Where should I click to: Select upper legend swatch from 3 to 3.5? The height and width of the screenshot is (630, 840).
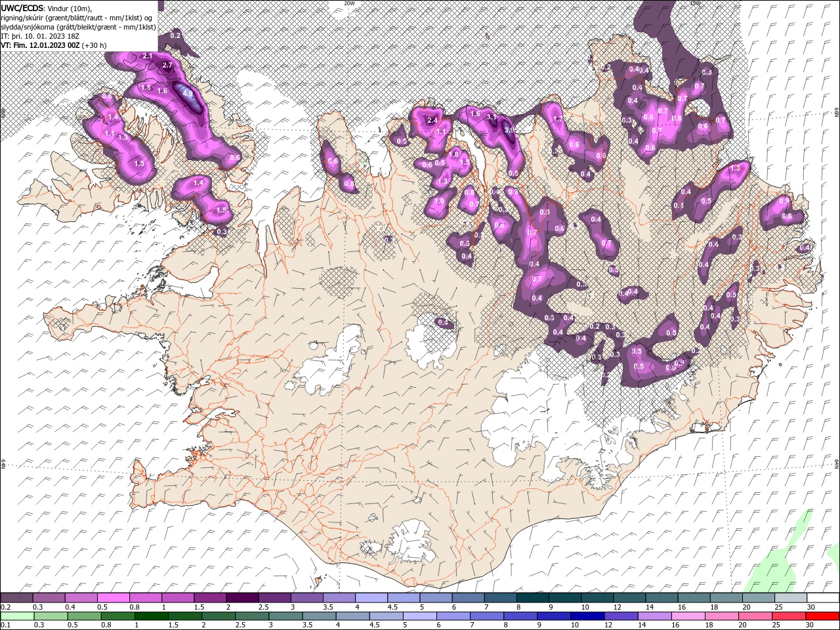306,598
